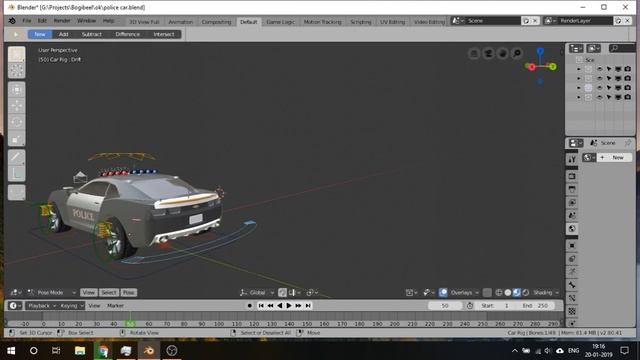Expand the third outliner collection row
The height and width of the screenshot is (360, 640).
pyautogui.click(x=578, y=88)
